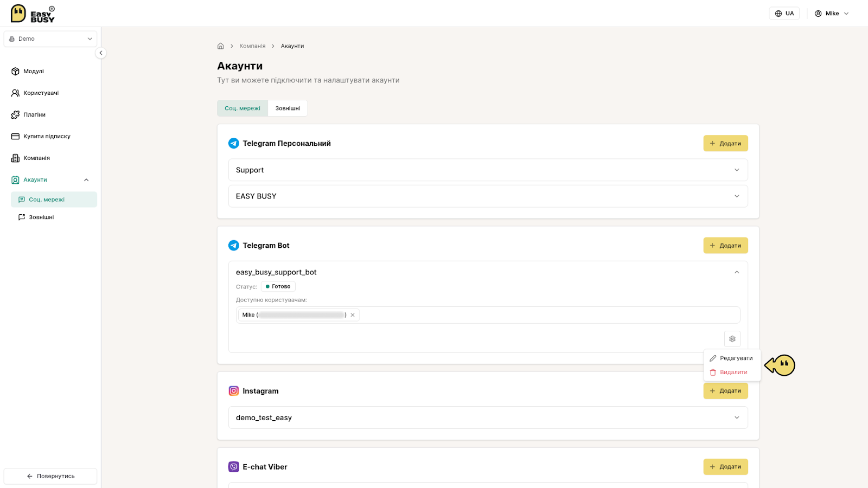Choose Редагувати from the popup menu
868x488 pixels.
732,358
